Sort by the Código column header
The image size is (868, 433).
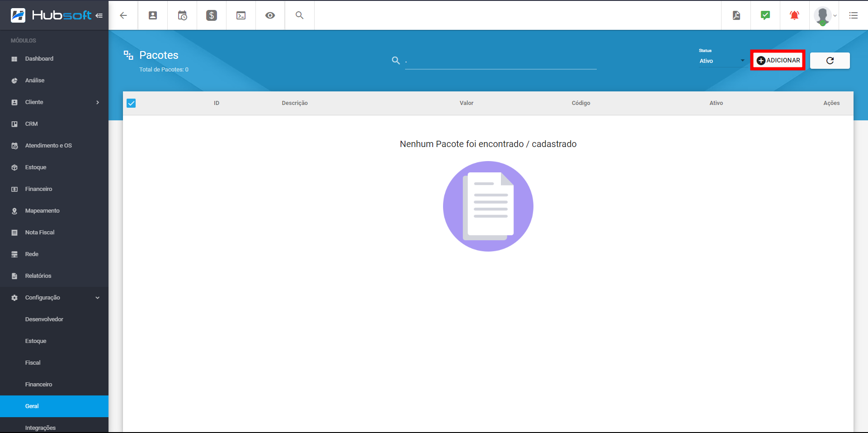581,103
